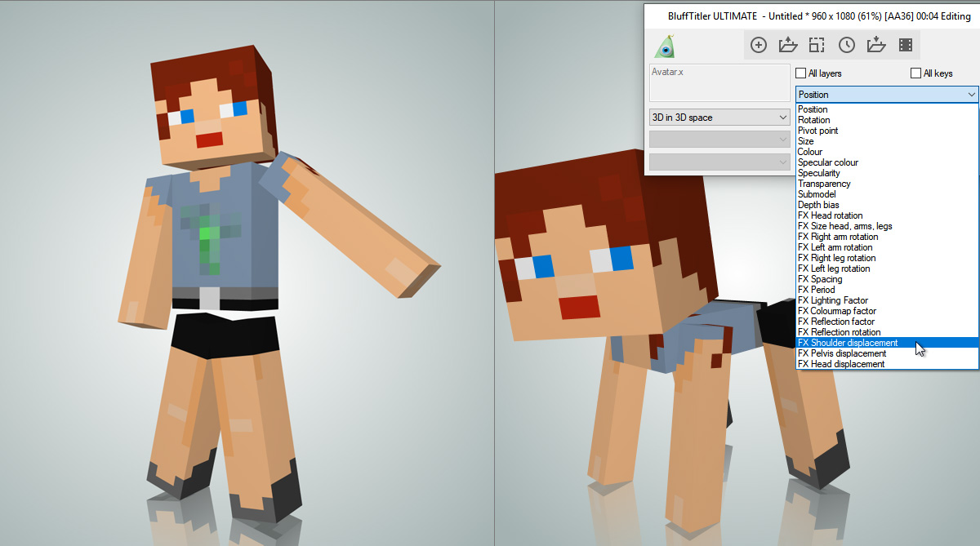Select the Colour property
Screen dimensions: 980x546
(x=887, y=152)
